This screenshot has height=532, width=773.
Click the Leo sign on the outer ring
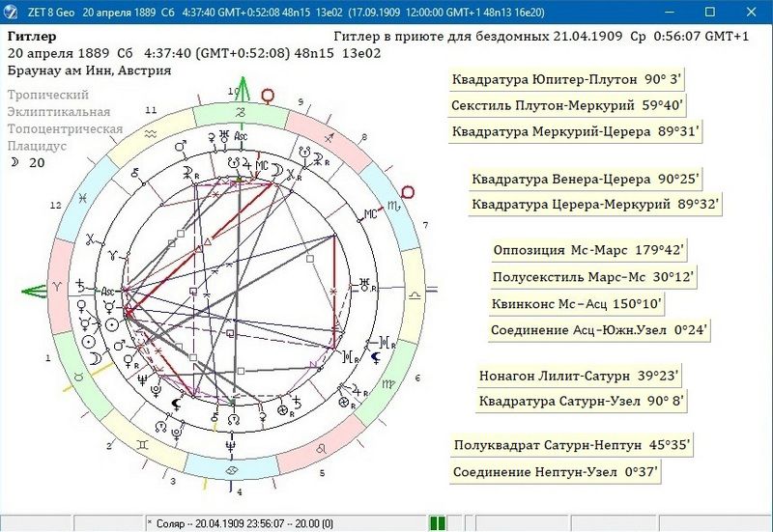[x=323, y=448]
